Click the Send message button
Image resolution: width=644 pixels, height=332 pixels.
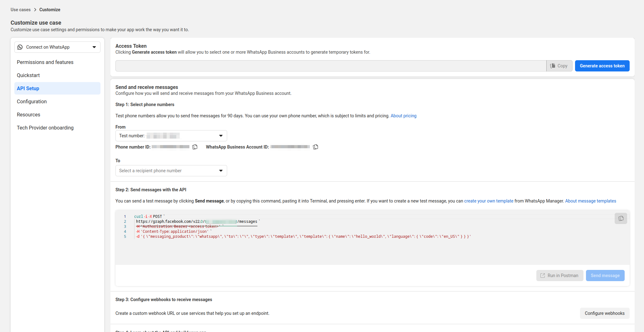(605, 276)
